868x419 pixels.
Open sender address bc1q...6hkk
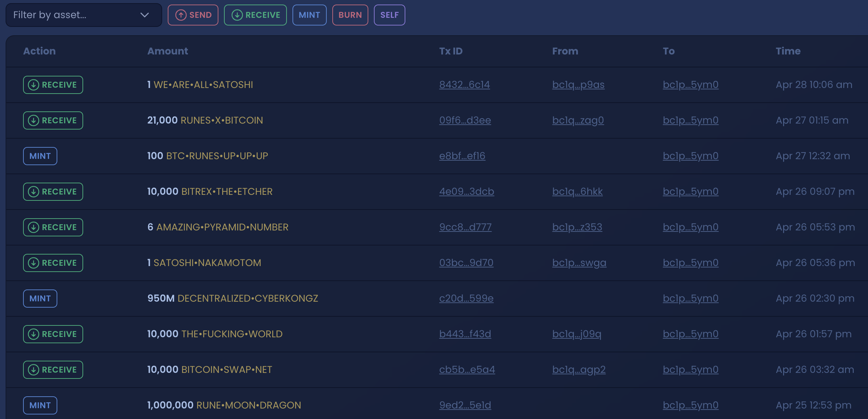pos(577,191)
